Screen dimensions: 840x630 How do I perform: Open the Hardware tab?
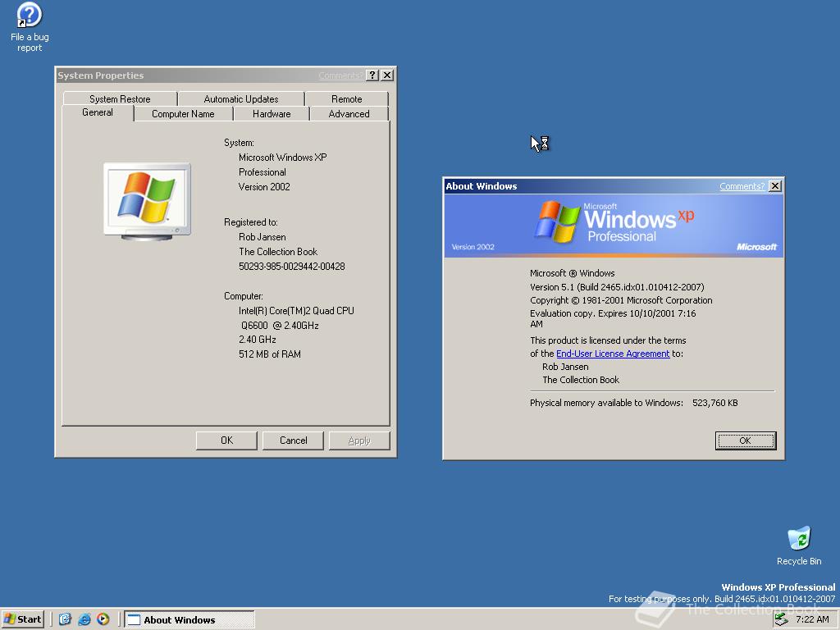click(x=272, y=113)
